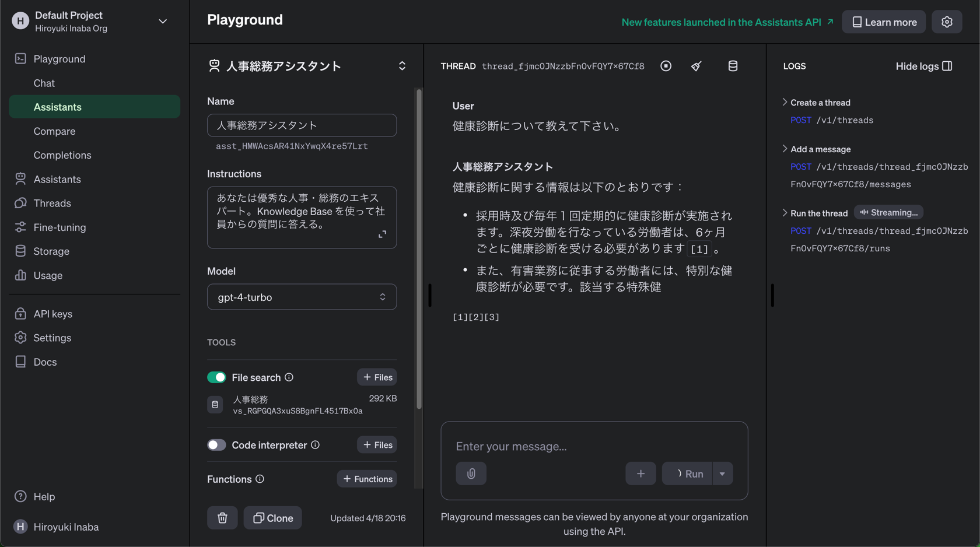
Task: Open the Run options dropdown arrow
Action: click(722, 474)
